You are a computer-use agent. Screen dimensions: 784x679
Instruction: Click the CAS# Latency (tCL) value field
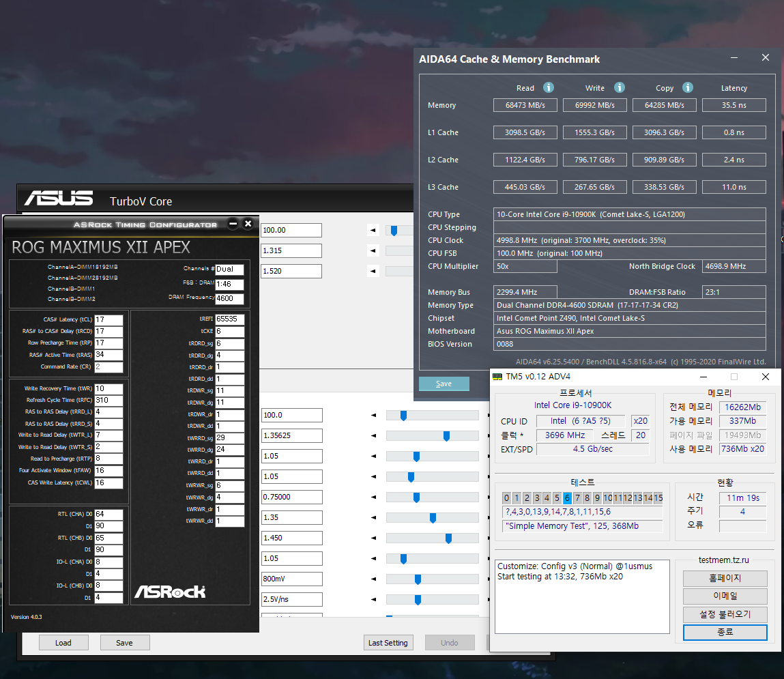pos(108,319)
